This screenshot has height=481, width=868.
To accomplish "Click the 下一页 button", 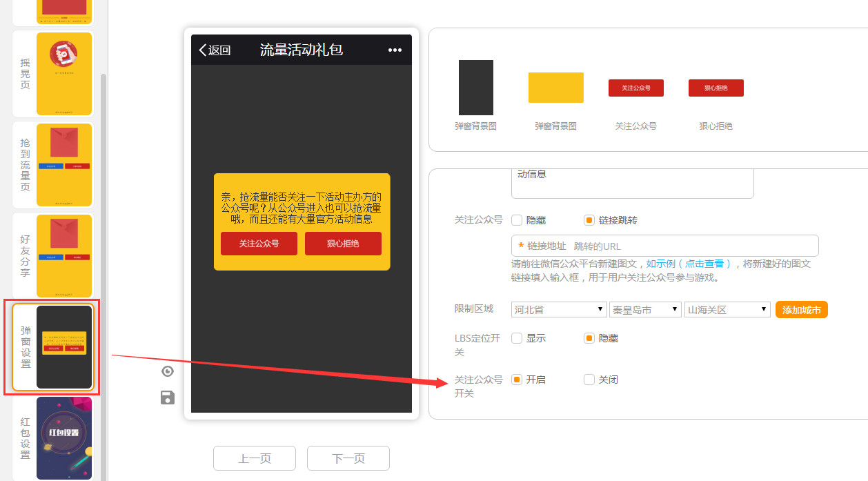I will click(348, 458).
